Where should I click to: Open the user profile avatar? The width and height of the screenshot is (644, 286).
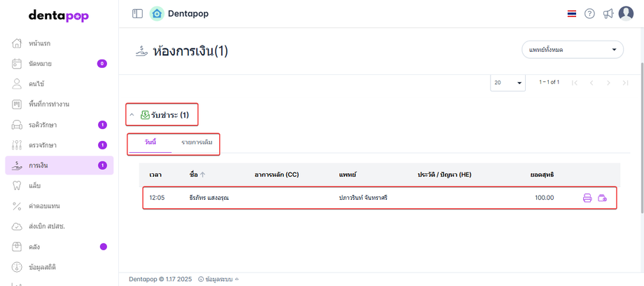click(626, 13)
